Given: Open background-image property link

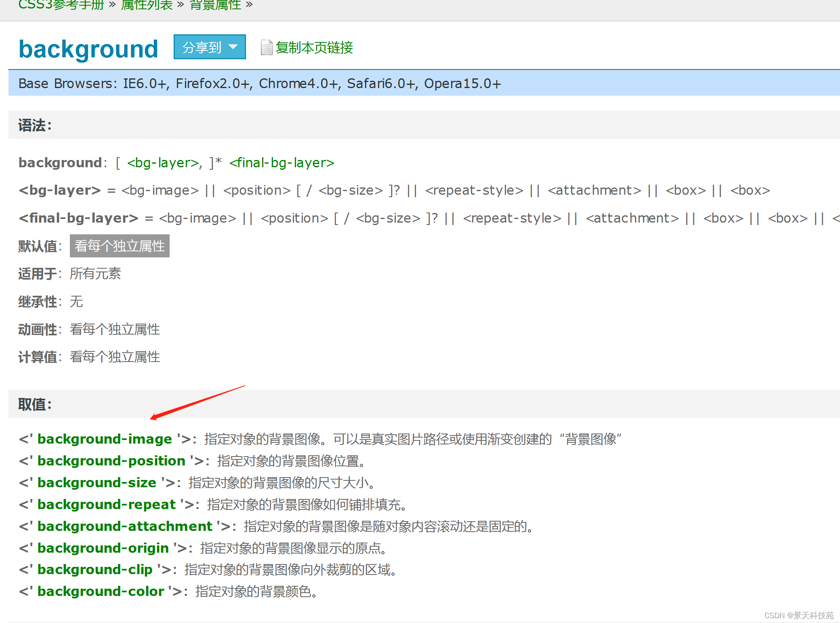Looking at the screenshot, I should coord(105,439).
